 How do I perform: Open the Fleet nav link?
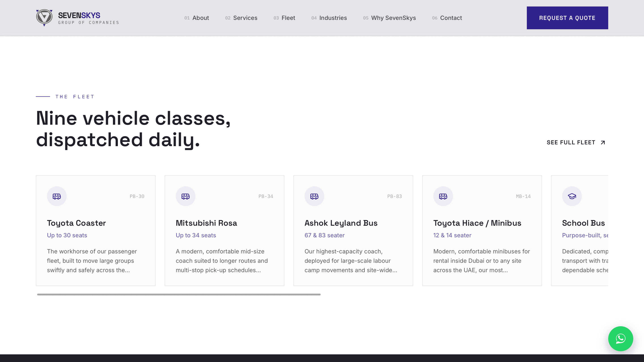pyautogui.click(x=284, y=18)
